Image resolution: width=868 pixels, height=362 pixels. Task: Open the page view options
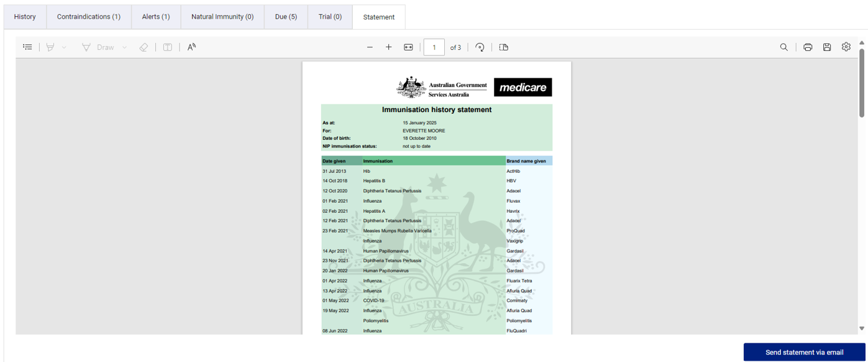(504, 47)
